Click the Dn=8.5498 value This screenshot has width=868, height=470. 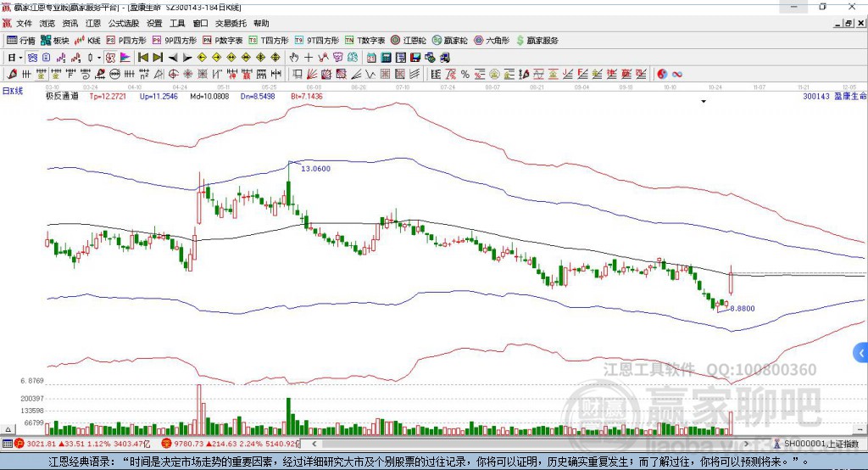258,96
